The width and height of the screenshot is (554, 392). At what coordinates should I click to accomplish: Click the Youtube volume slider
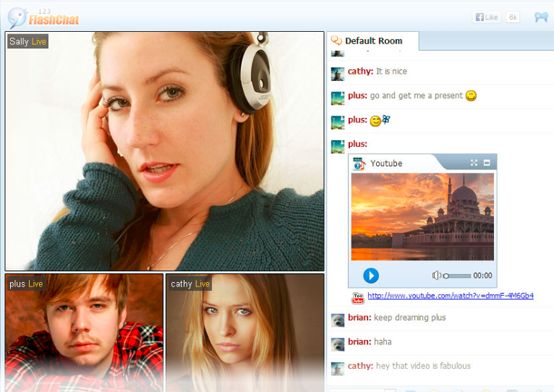pos(457,276)
